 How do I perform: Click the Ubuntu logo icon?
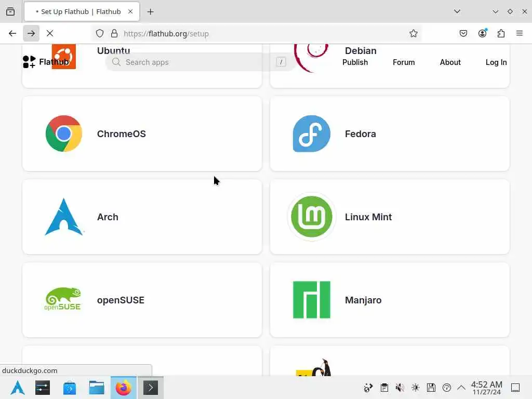point(64,56)
